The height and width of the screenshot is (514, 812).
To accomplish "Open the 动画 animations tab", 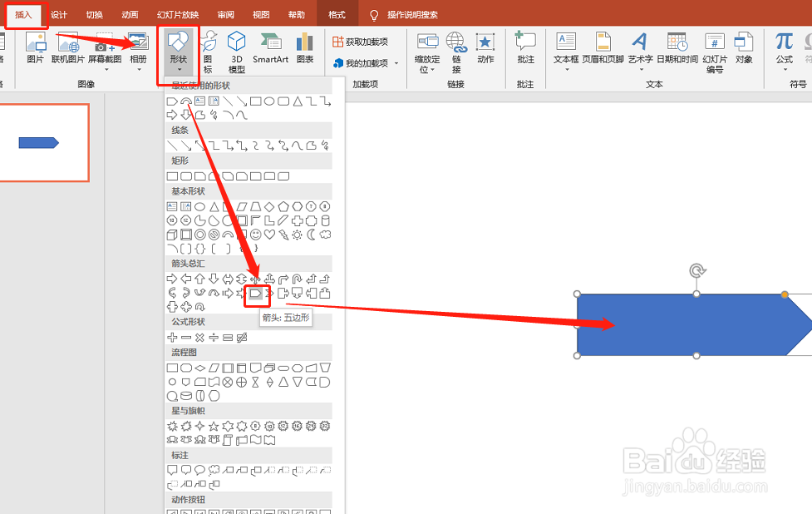I will coord(130,14).
